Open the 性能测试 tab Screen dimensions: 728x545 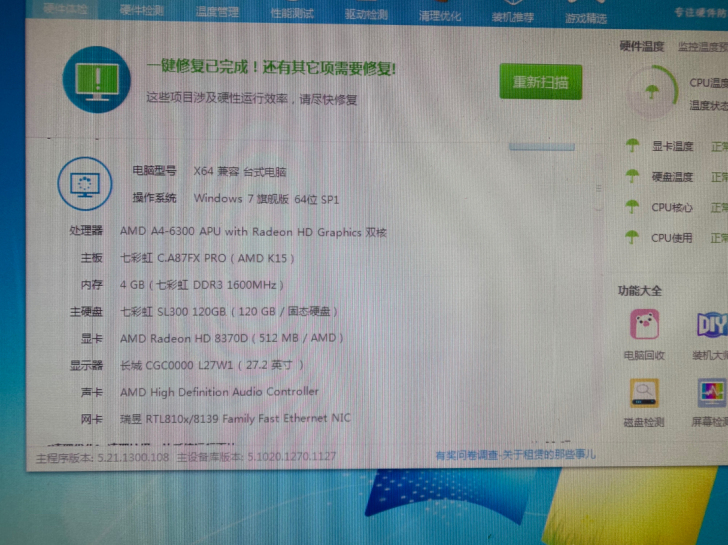(292, 13)
